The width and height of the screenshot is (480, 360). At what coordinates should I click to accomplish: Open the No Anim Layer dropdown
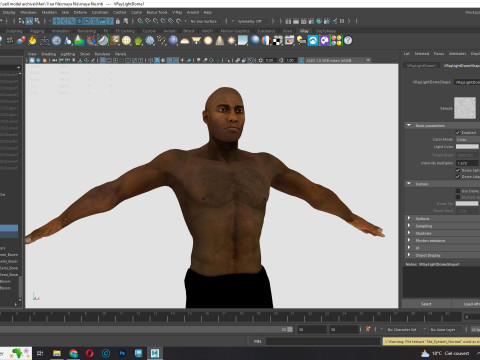tap(443, 329)
